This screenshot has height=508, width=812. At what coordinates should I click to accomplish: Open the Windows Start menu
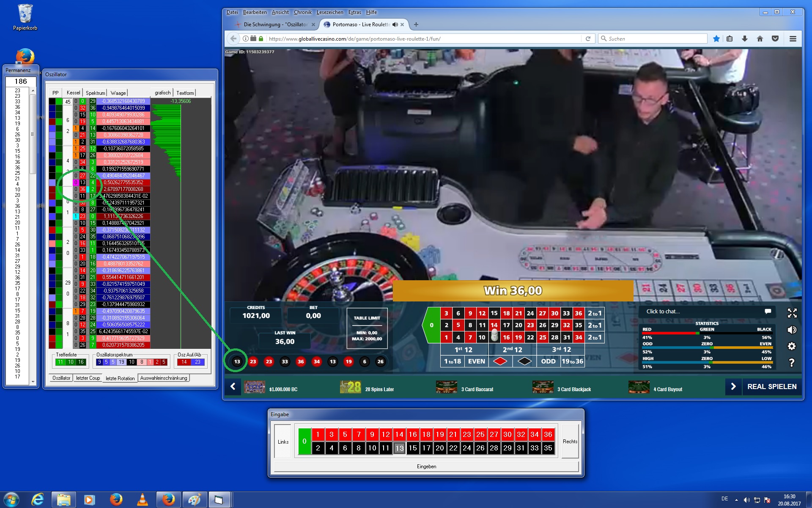pos(11,500)
